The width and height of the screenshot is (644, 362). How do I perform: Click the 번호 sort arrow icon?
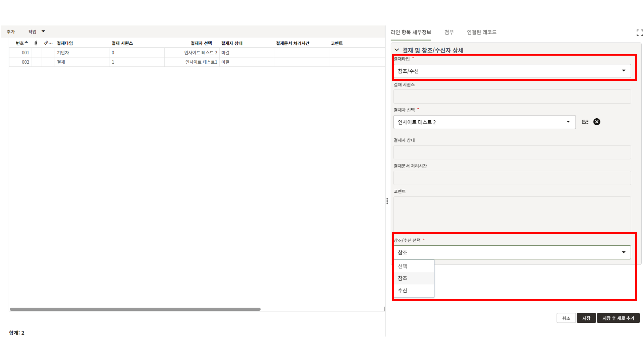coord(26,43)
